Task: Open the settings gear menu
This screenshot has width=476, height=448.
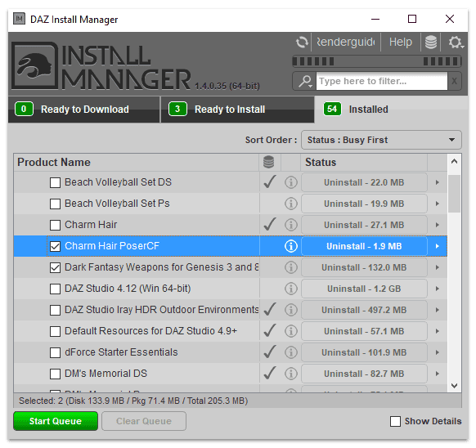Action: tap(456, 43)
